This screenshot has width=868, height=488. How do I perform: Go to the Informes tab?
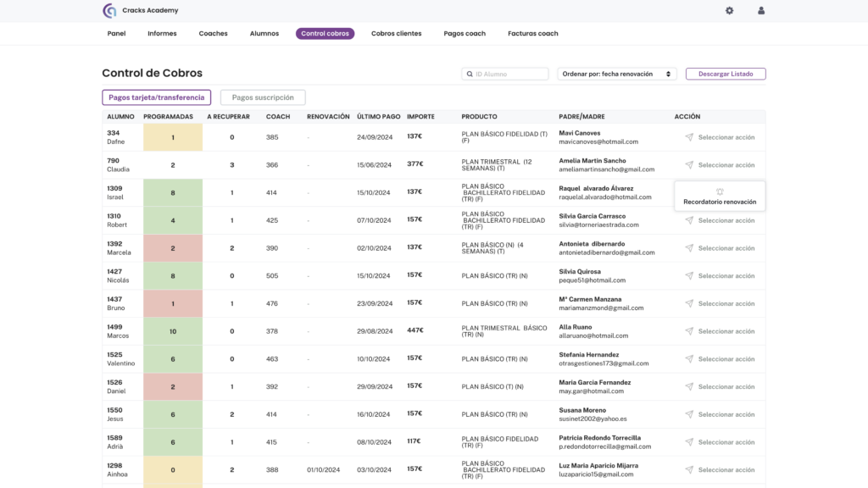click(x=162, y=34)
